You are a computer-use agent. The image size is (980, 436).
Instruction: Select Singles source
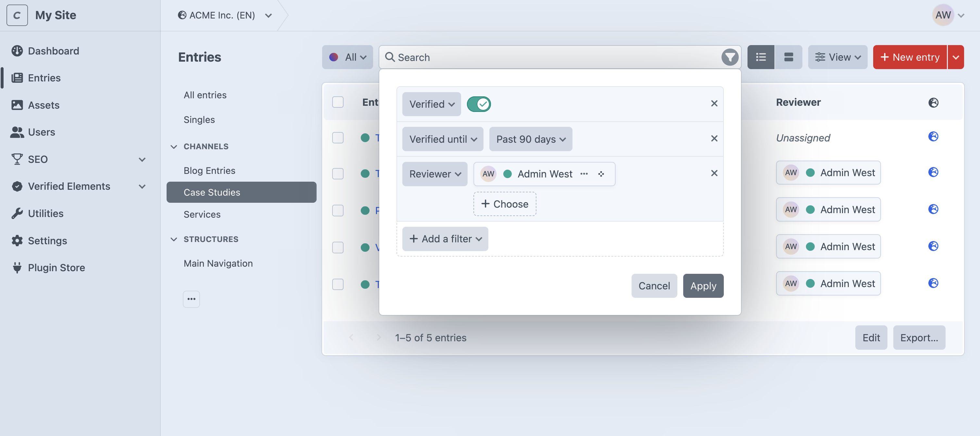[242, 119]
